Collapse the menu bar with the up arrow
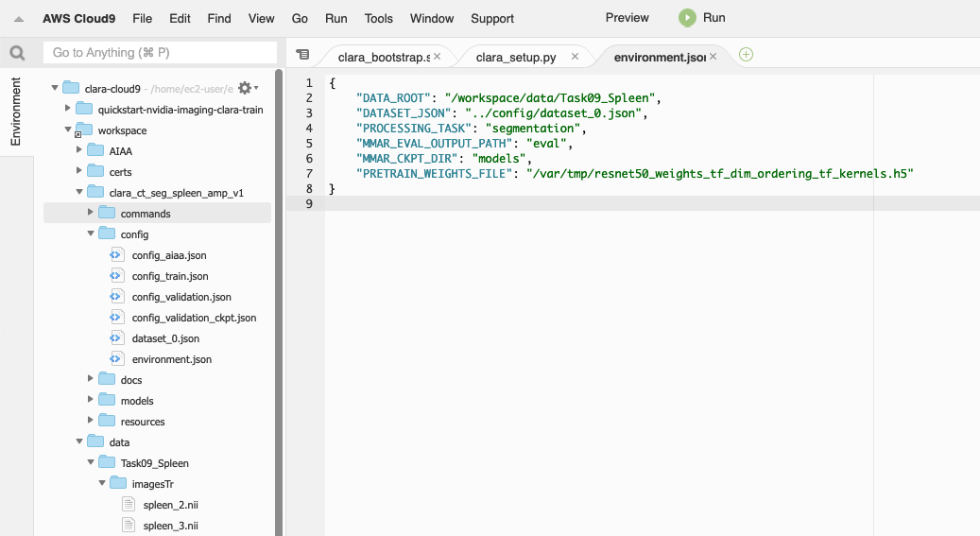This screenshot has width=980, height=536. [19, 19]
